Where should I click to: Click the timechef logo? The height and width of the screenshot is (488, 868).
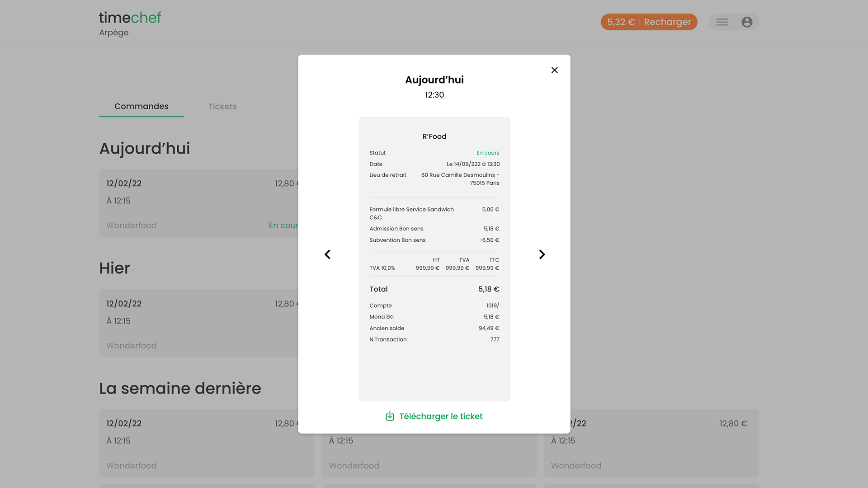(130, 18)
